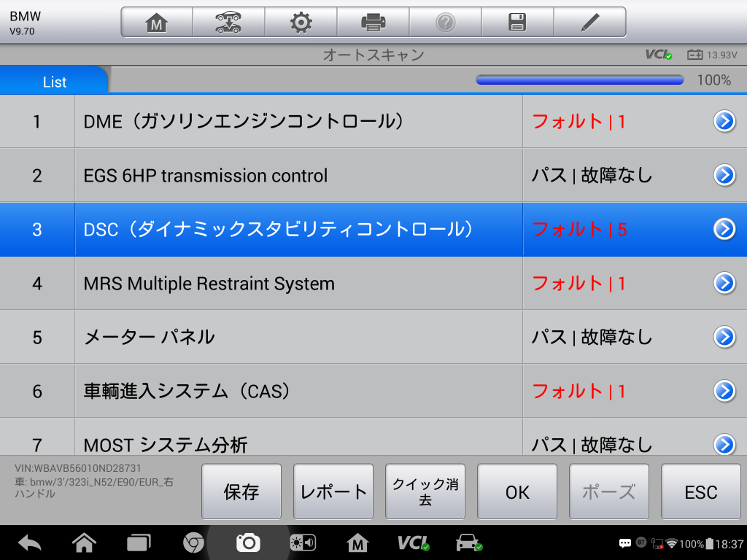The height and width of the screenshot is (560, 747).
Task: Tap the chat message notification icon
Action: tap(625, 543)
